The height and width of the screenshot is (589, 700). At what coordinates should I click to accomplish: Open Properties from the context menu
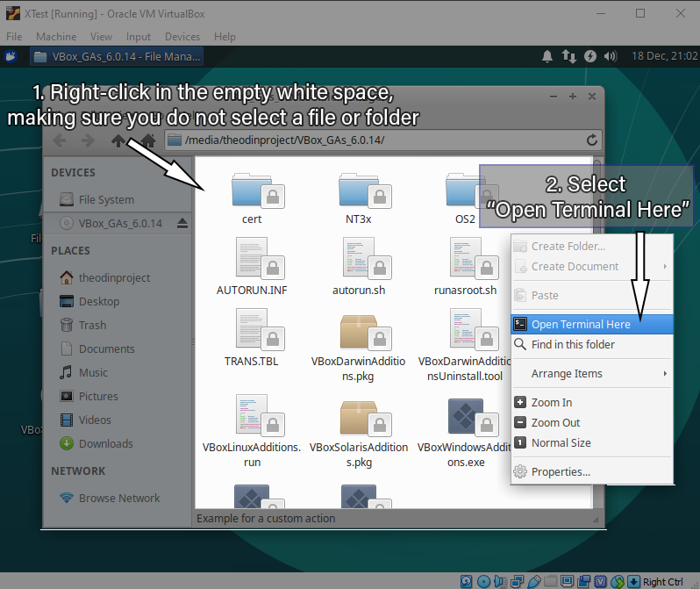click(561, 472)
